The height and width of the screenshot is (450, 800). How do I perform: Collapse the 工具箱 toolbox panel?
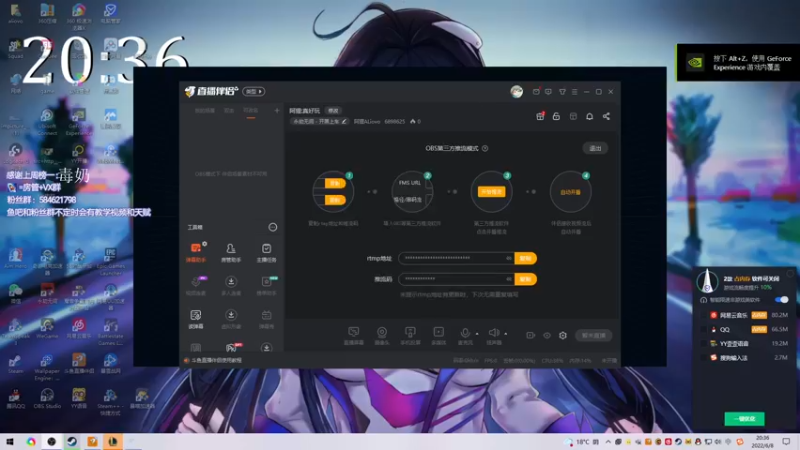(273, 227)
